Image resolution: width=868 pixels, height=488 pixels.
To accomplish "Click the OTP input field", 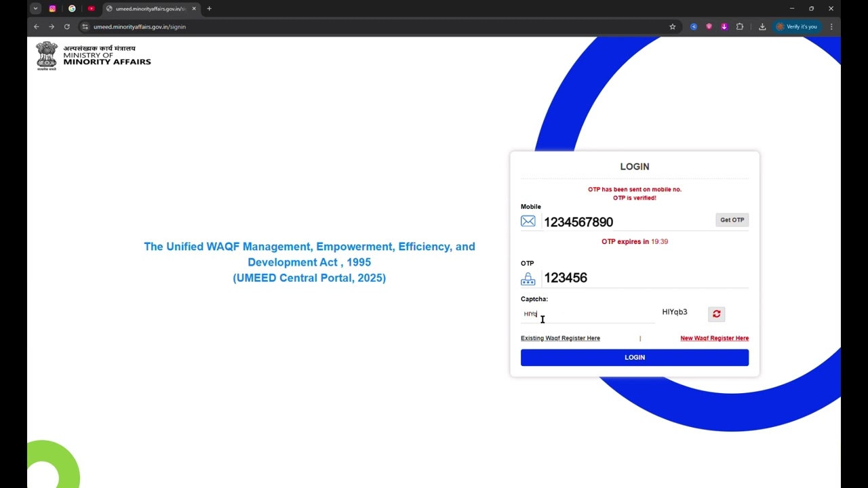I will (644, 278).
